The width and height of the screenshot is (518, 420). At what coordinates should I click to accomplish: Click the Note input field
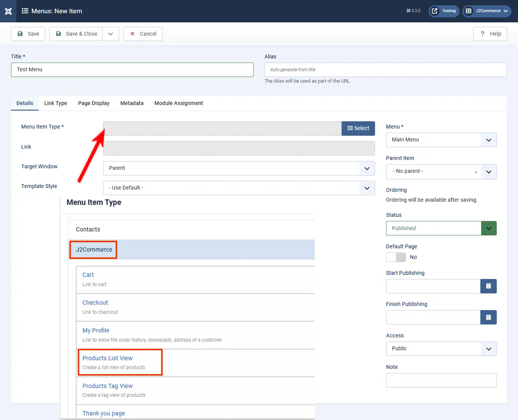[441, 380]
